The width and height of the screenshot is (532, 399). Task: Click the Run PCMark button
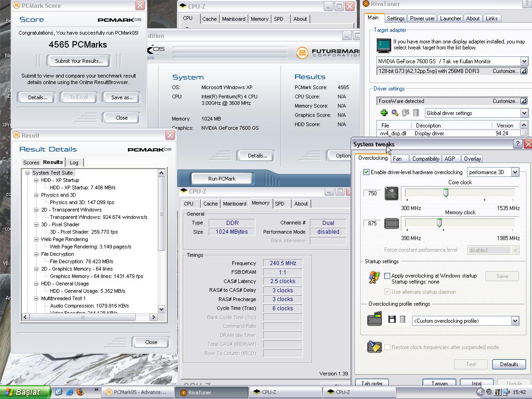222,178
